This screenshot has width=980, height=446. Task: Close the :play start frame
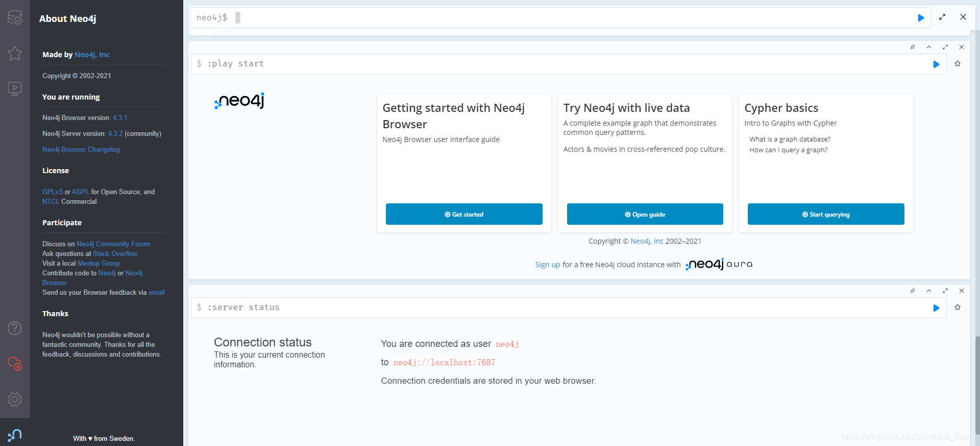point(962,47)
